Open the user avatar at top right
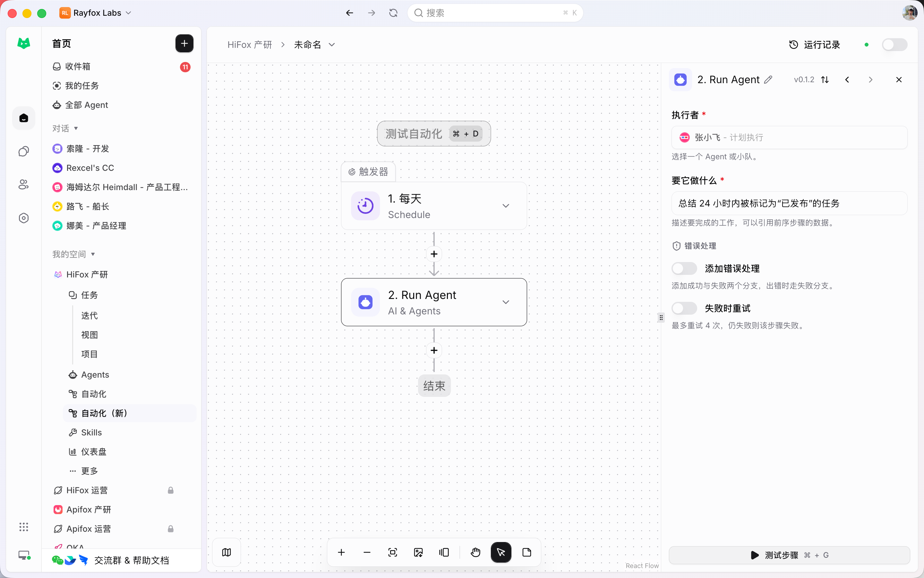 (x=910, y=13)
